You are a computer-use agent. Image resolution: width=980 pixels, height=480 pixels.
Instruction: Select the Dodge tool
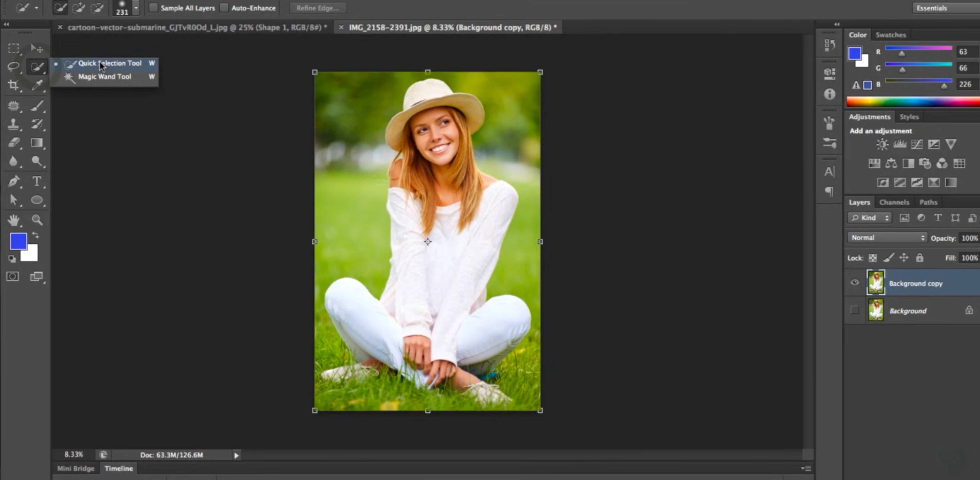click(x=37, y=161)
